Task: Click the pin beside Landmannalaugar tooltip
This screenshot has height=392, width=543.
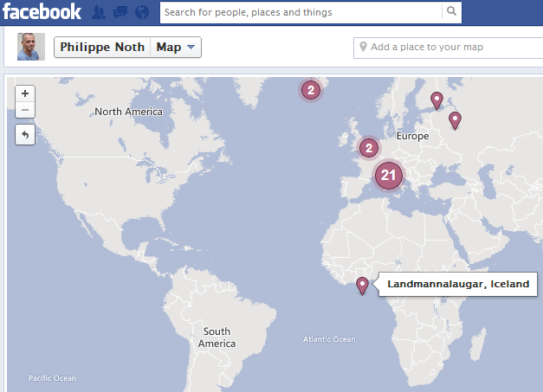Action: pos(362,286)
